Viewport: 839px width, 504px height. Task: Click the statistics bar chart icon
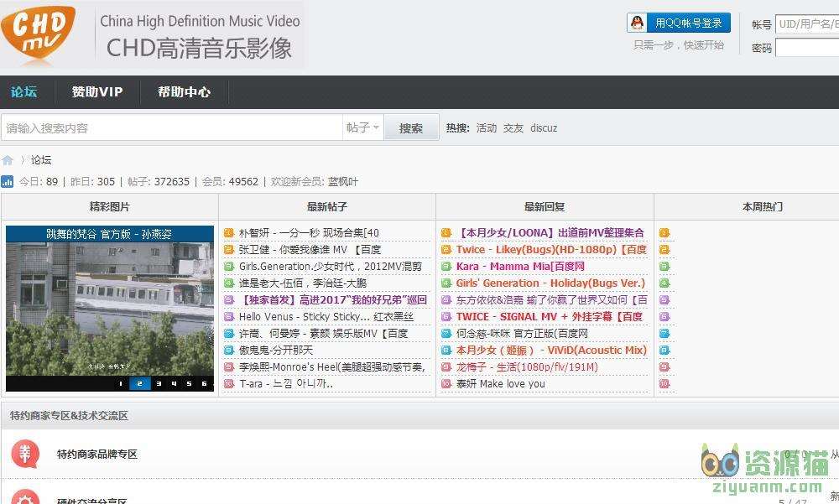click(x=8, y=181)
